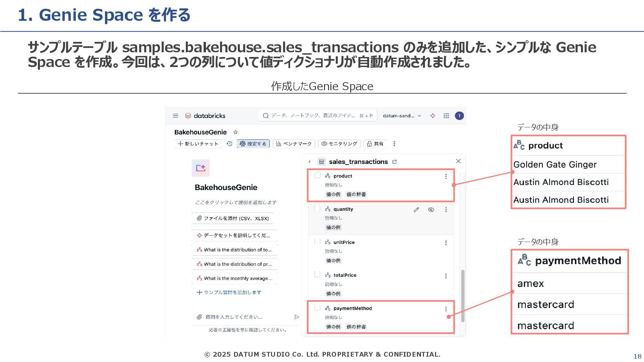
Task: Open the apps grid launcher
Action: pyautogui.click(x=446, y=116)
